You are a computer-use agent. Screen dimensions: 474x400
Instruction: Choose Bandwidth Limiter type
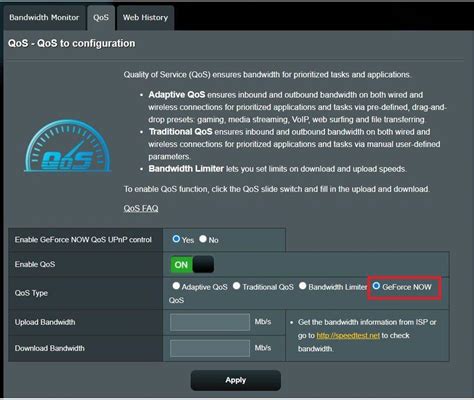coord(302,286)
